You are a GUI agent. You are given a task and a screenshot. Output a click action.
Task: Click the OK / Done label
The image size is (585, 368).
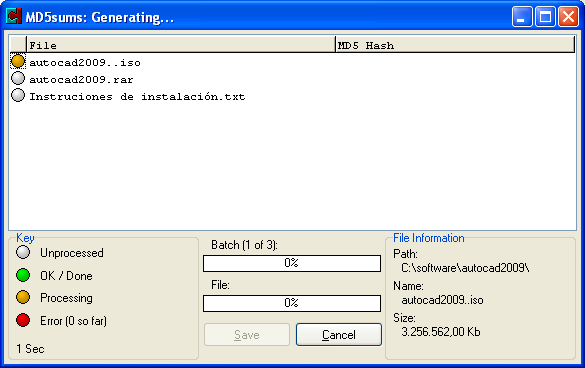click(66, 276)
